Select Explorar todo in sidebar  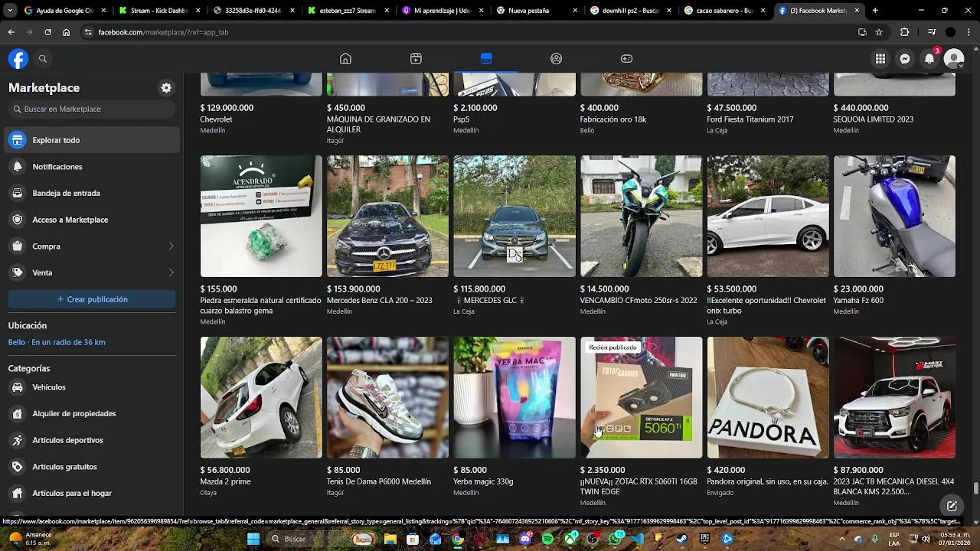pyautogui.click(x=93, y=140)
